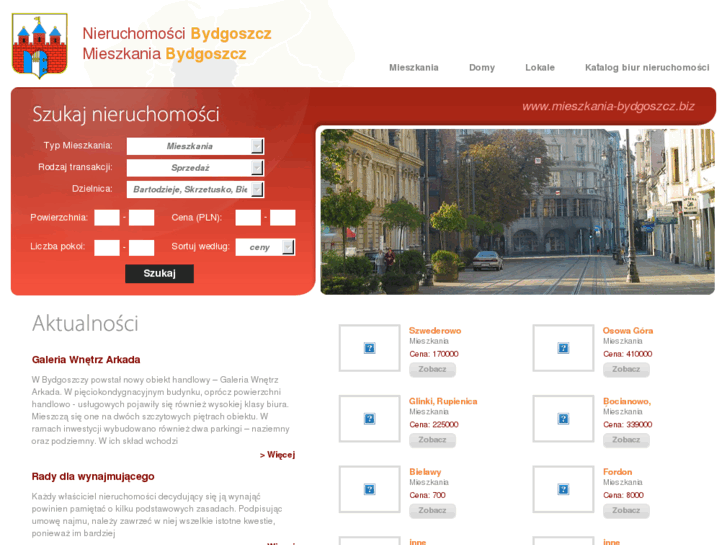Click Zobacz for the Osowa Góra listing
The image size is (727, 545).
(626, 370)
